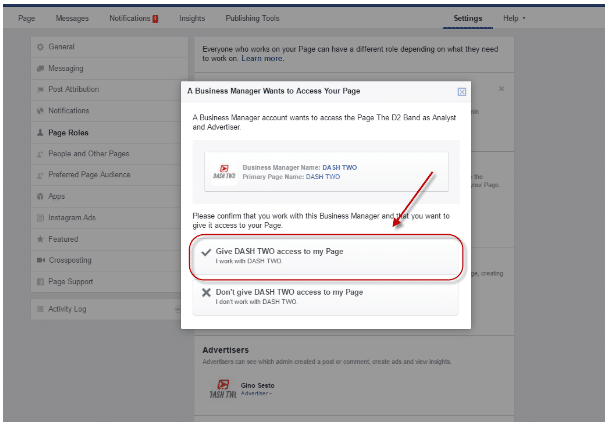Click the Featured star icon

[40, 239]
